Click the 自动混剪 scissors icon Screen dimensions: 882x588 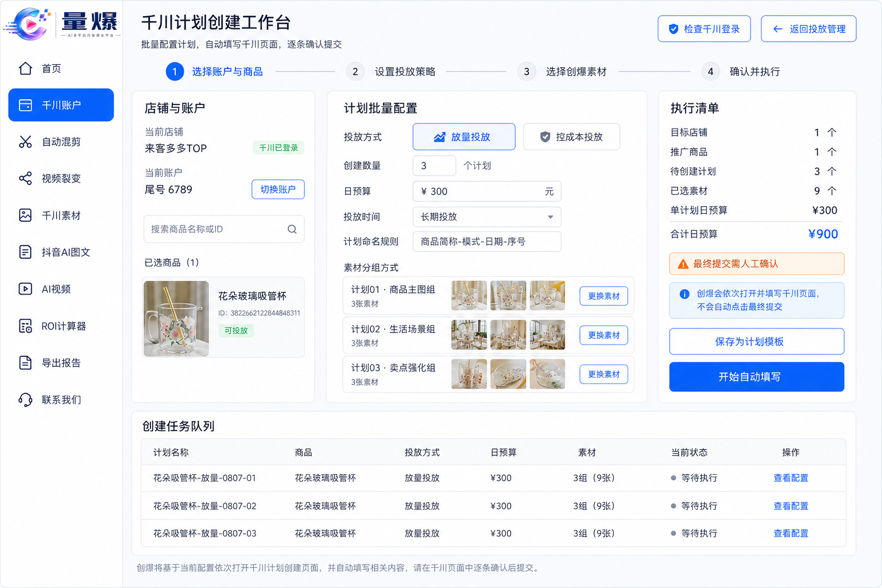25,142
